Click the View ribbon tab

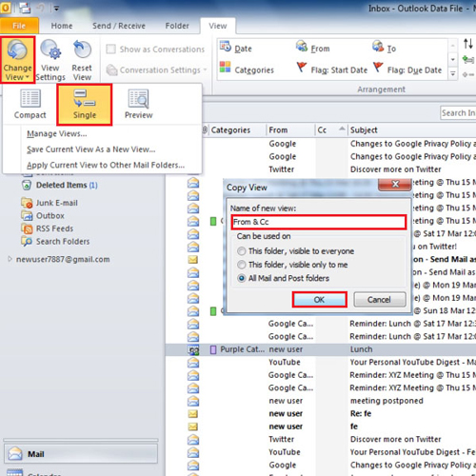(218, 26)
